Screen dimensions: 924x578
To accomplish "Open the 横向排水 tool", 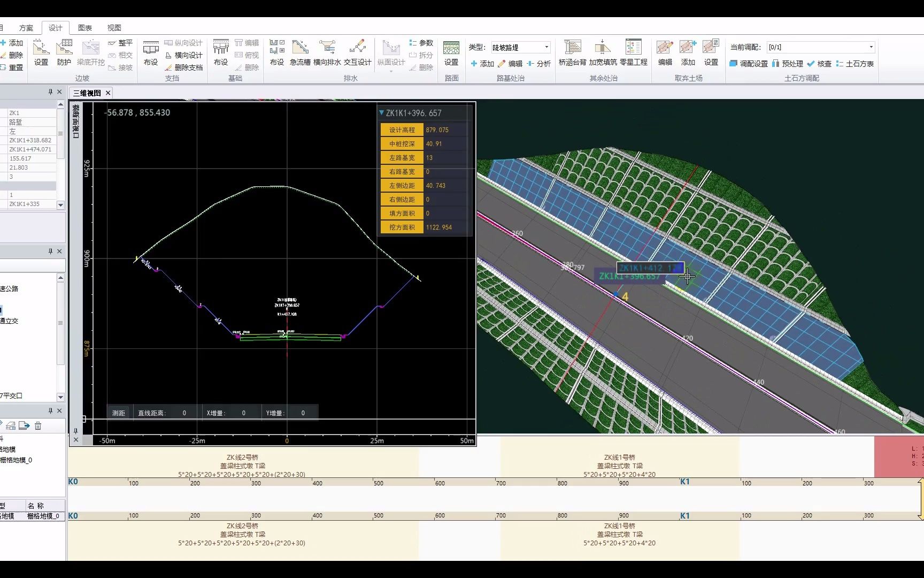I will click(x=328, y=54).
